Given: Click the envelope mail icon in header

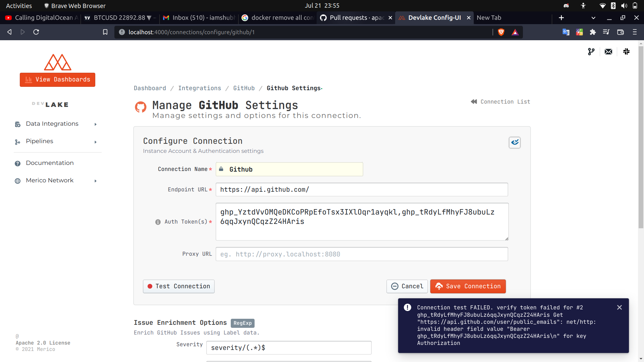Looking at the screenshot, I should pos(608,52).
